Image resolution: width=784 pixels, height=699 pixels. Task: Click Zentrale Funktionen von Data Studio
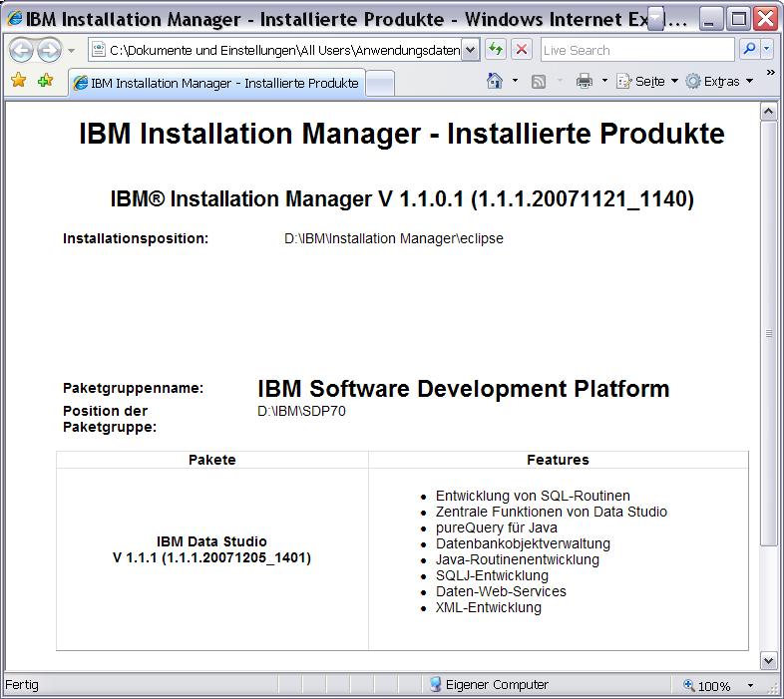[x=551, y=512]
